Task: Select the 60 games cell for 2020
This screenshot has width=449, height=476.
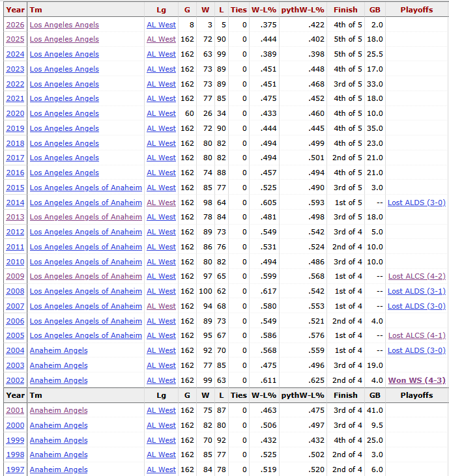Action: click(x=187, y=113)
